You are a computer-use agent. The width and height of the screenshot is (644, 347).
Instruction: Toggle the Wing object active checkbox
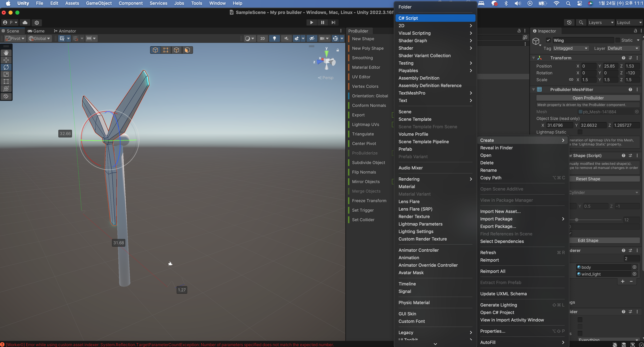click(548, 40)
